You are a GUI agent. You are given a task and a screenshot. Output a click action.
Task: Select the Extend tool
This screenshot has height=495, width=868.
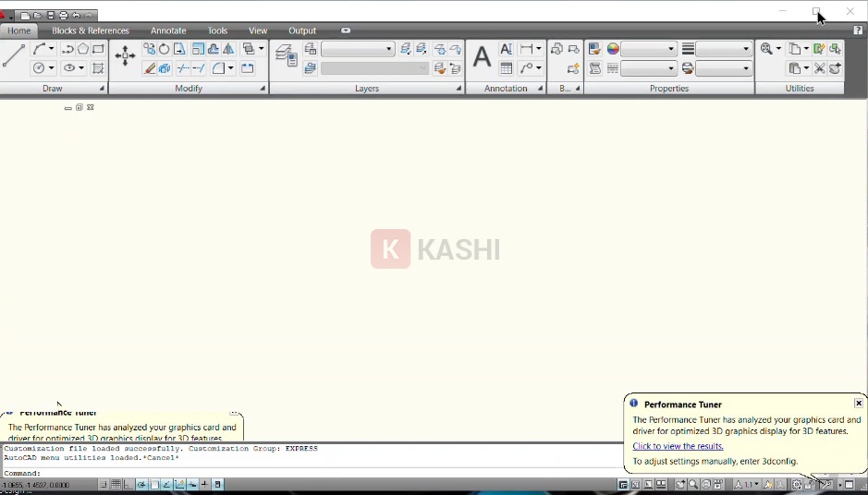pos(199,68)
